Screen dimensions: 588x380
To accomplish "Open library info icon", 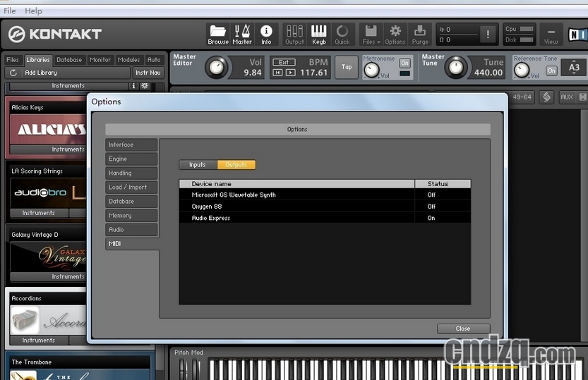I will [x=133, y=86].
